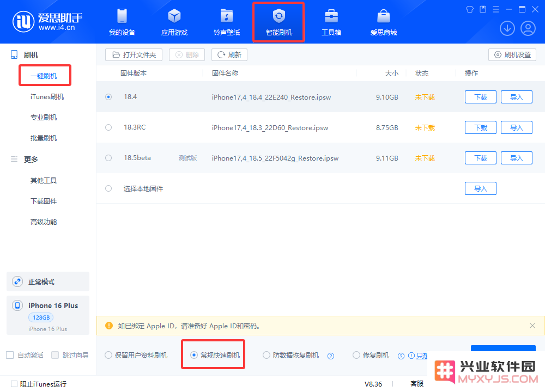Click 导入 in 选择本地固件 row
Screen dimensions: 545x392
481,189
